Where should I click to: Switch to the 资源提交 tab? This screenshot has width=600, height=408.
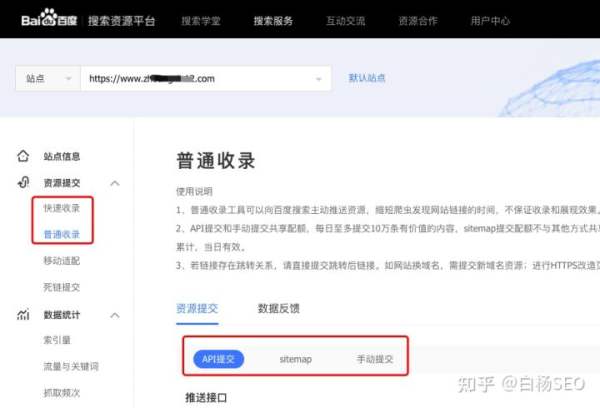[x=197, y=308]
